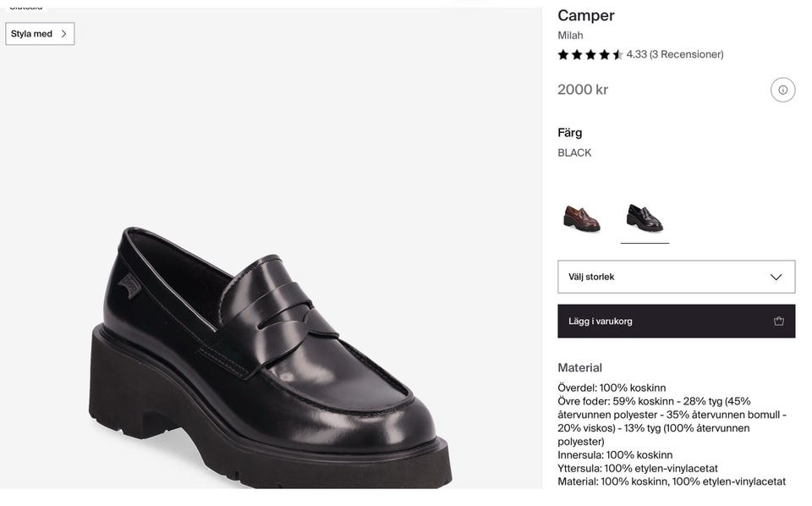Click the 2000 kr price text
812x506 pixels.
(x=583, y=90)
